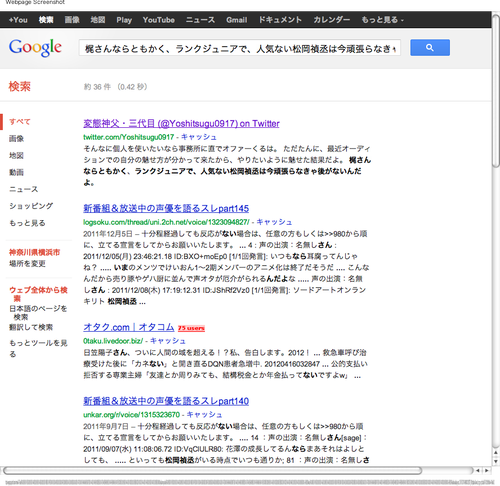
Task: Filter results by ショッピング in sidebar
Action: pos(31,206)
